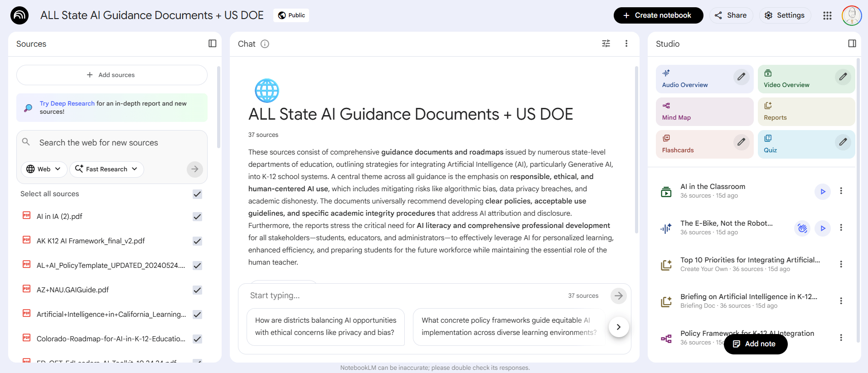Viewport: 868px width, 373px height.
Task: Click the Public visibility badge
Action: point(291,15)
